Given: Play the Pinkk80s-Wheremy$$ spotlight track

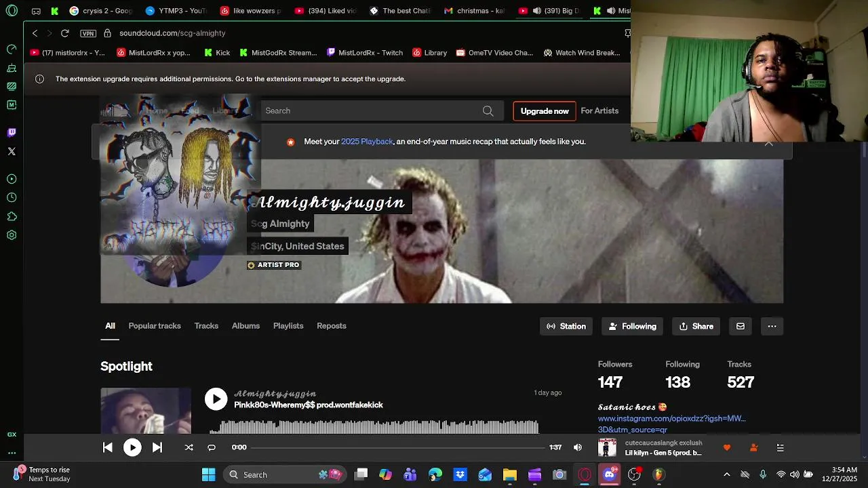Looking at the screenshot, I should pyautogui.click(x=216, y=399).
